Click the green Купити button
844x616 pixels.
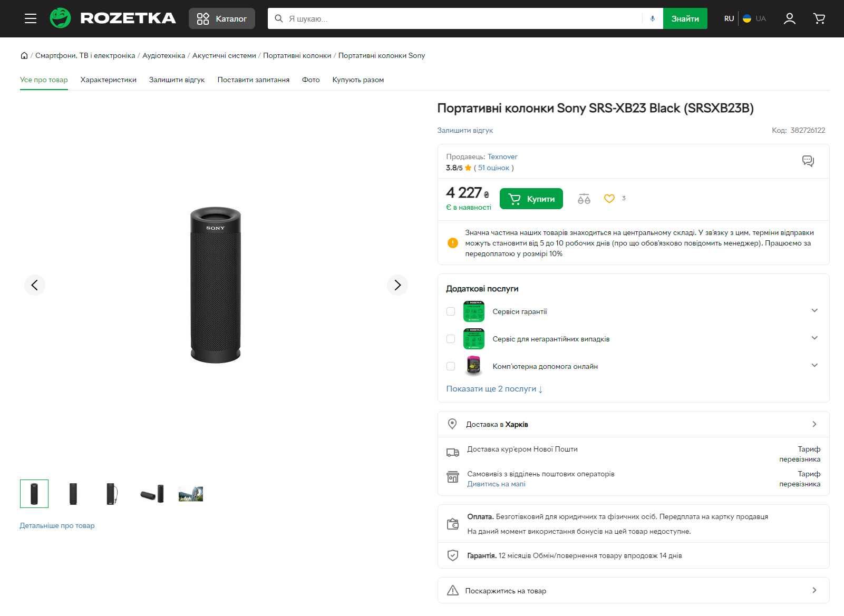tap(531, 199)
